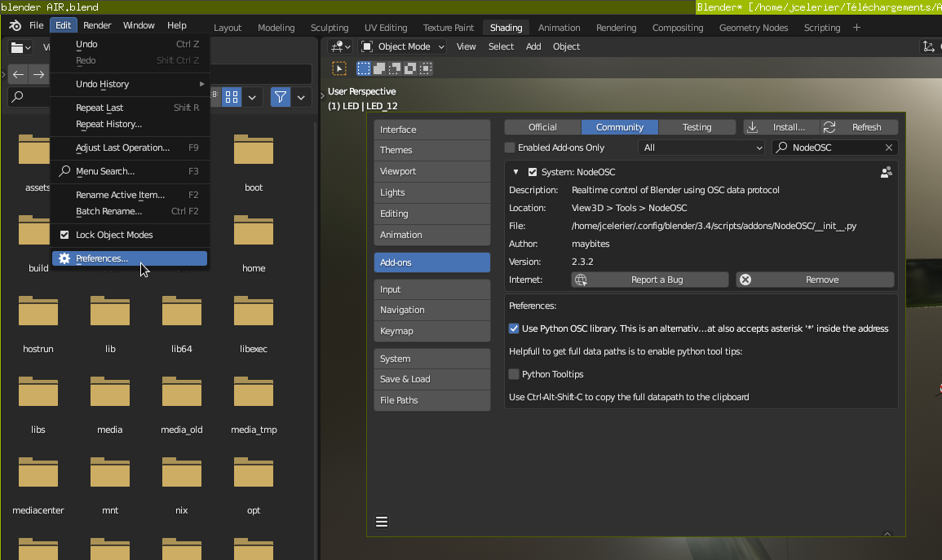Set selection mode to new selection icon
Image resolution: width=942 pixels, height=560 pixels.
(x=364, y=68)
